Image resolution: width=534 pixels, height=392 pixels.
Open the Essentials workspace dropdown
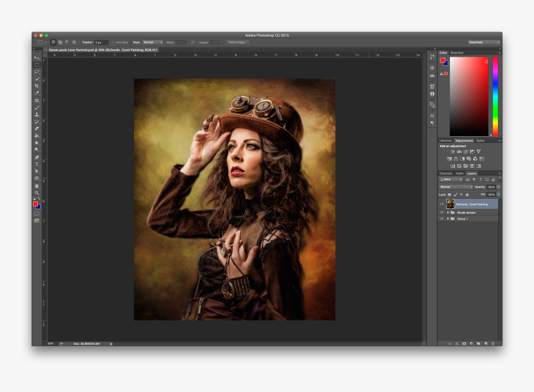tap(484, 43)
